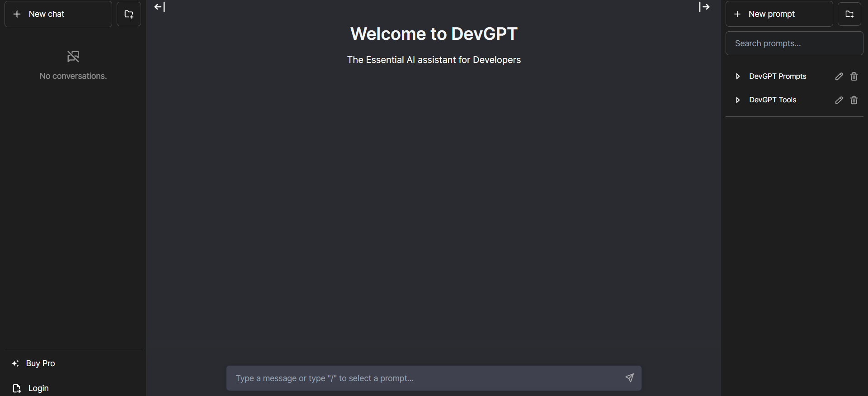
Task: Delete DevGPT Tools folder trash icon
Action: coord(854,100)
